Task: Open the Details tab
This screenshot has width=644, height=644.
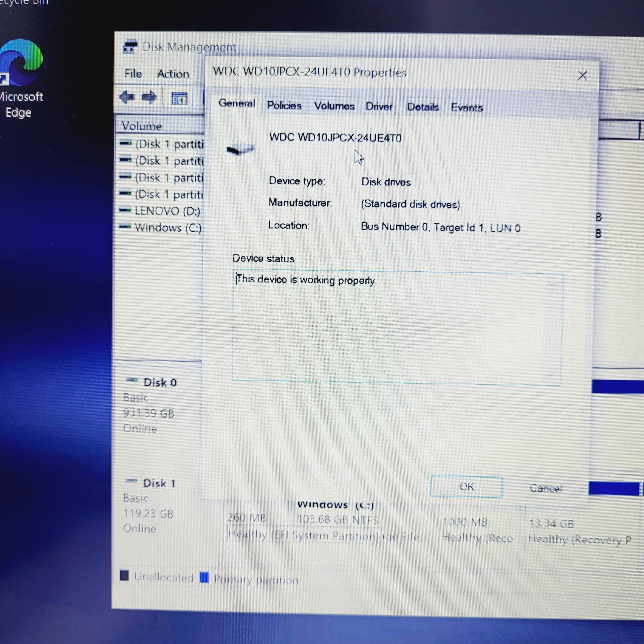Action: pos(423,107)
